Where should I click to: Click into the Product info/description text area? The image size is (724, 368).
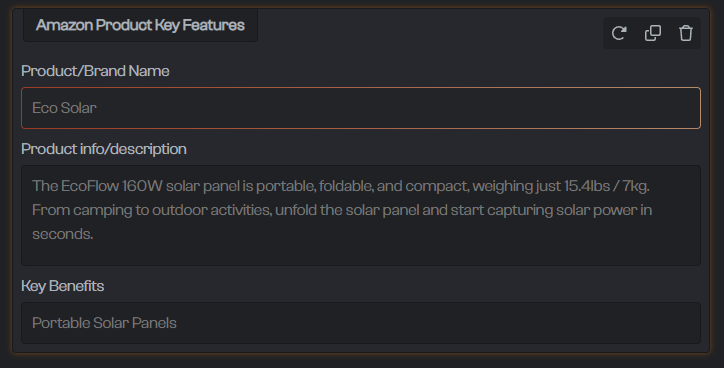click(x=361, y=215)
